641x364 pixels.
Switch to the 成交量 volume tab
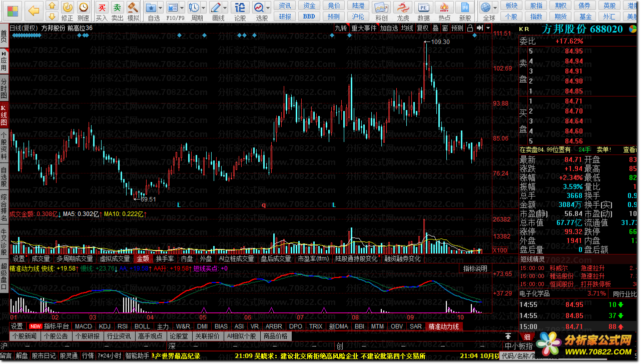pyautogui.click(x=41, y=258)
